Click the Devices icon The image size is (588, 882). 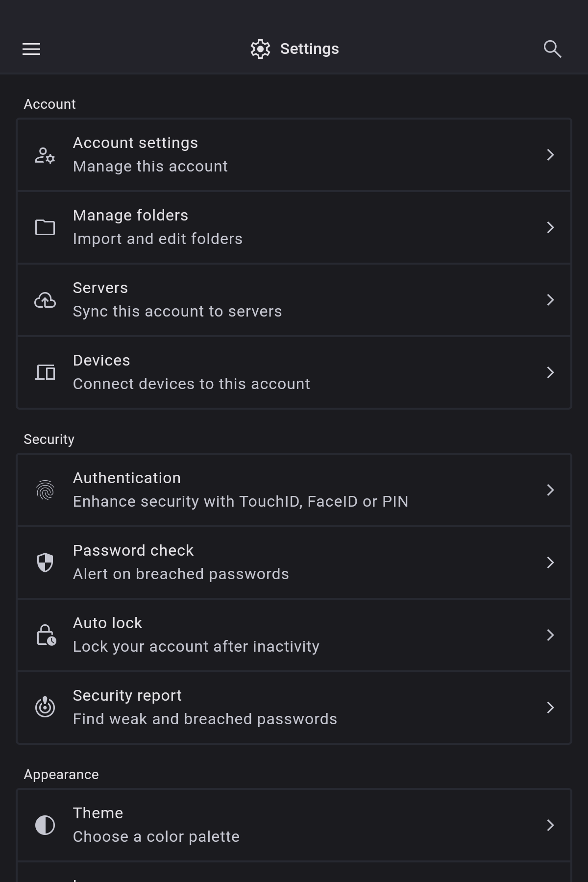pos(45,372)
